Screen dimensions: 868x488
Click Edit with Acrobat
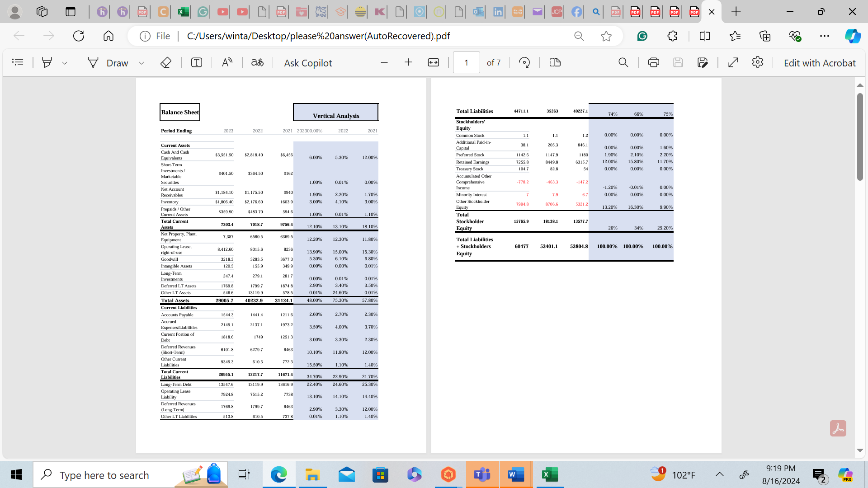click(819, 63)
